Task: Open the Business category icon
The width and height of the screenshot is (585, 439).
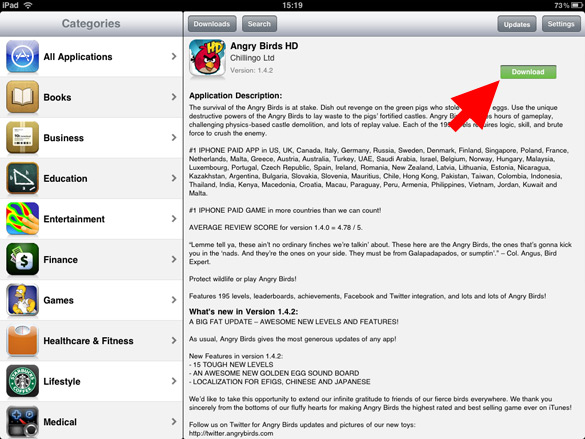Action: tap(22, 138)
